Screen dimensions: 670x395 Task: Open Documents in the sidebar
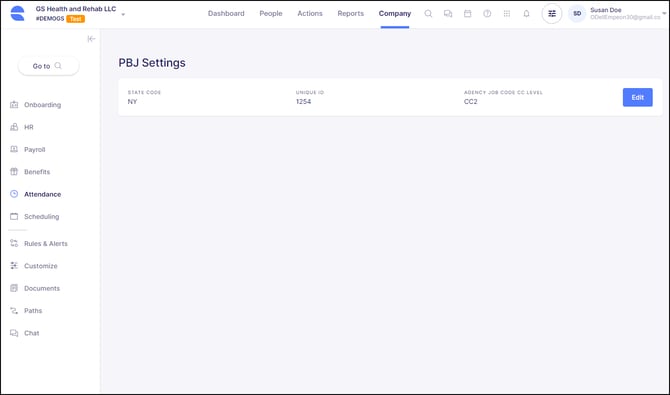[x=42, y=288]
